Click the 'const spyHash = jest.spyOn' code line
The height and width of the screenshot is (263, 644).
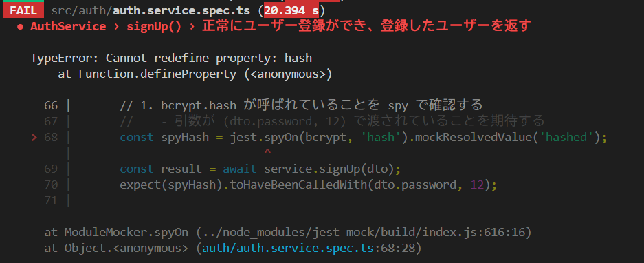363,137
